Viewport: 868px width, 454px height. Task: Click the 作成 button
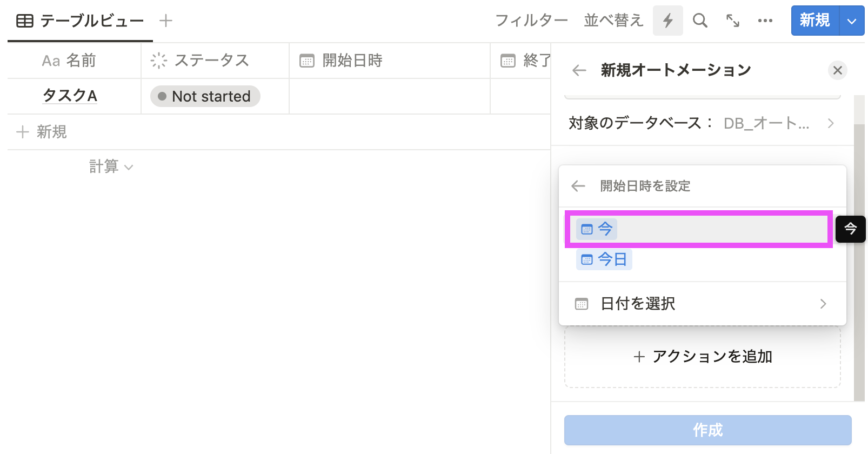tap(708, 430)
